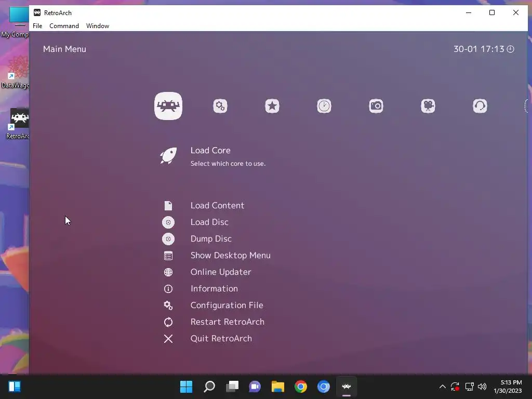Click the volume speaker tray icon
532x399 pixels.
pyautogui.click(x=482, y=387)
